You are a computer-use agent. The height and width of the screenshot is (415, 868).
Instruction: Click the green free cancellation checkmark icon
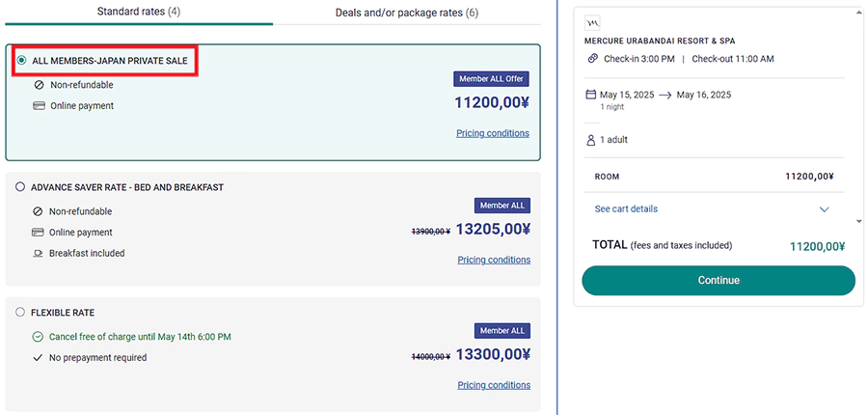pos(38,337)
